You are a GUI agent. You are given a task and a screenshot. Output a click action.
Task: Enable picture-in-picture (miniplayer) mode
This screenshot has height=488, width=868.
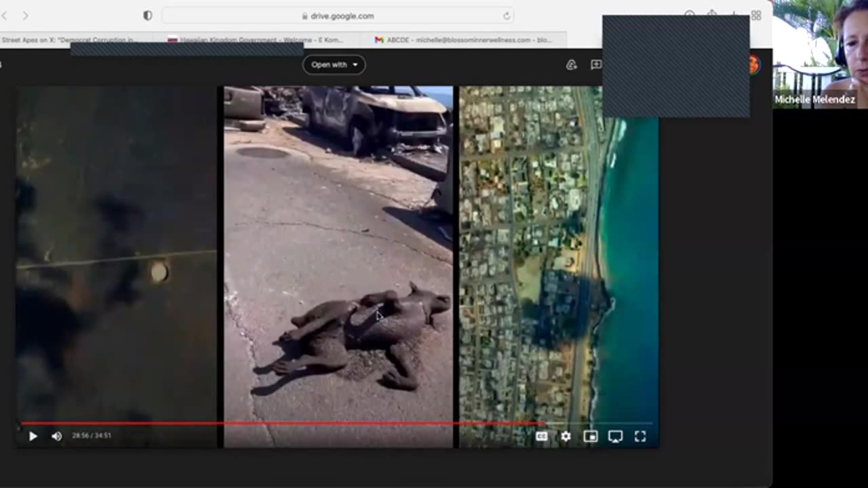(x=591, y=436)
